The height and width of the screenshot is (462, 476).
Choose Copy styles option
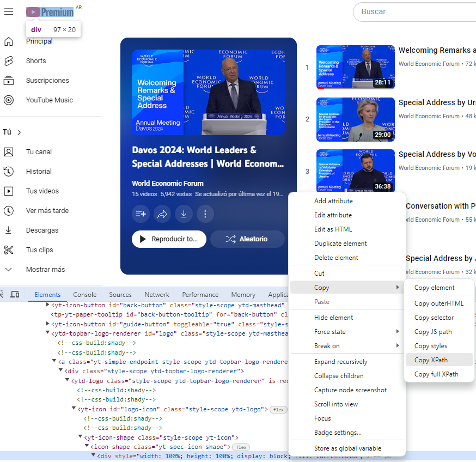pos(439,346)
